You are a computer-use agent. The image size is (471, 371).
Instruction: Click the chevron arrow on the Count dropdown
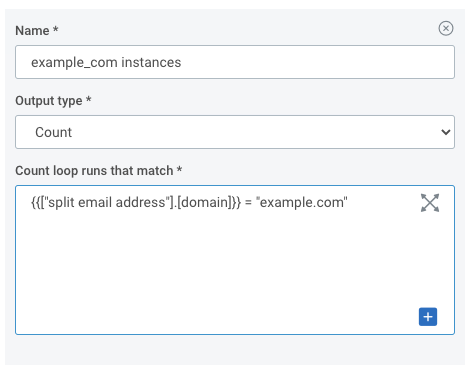[446, 132]
